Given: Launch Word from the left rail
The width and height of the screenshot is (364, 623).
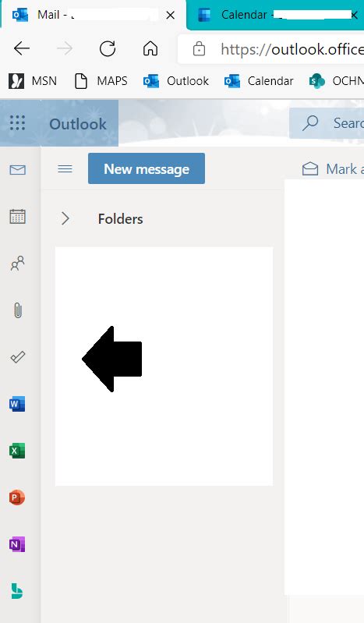Looking at the screenshot, I should click(17, 404).
